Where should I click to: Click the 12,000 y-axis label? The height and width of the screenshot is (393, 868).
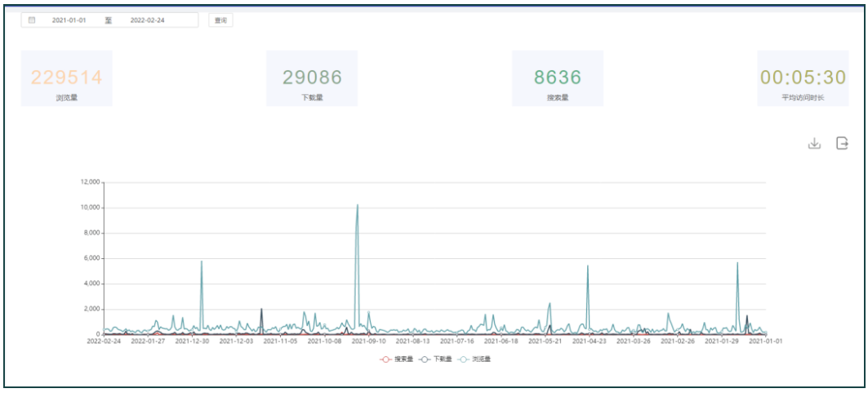(x=87, y=182)
